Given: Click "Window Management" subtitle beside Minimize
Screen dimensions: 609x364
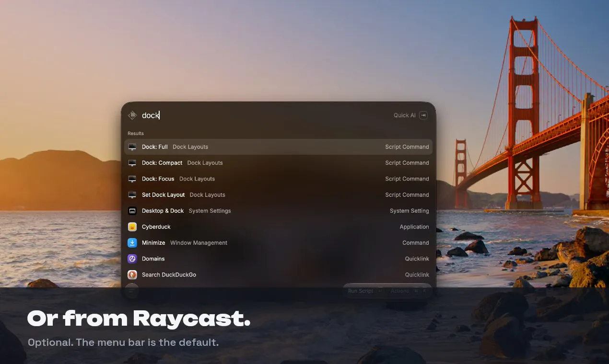Looking at the screenshot, I should tap(199, 243).
